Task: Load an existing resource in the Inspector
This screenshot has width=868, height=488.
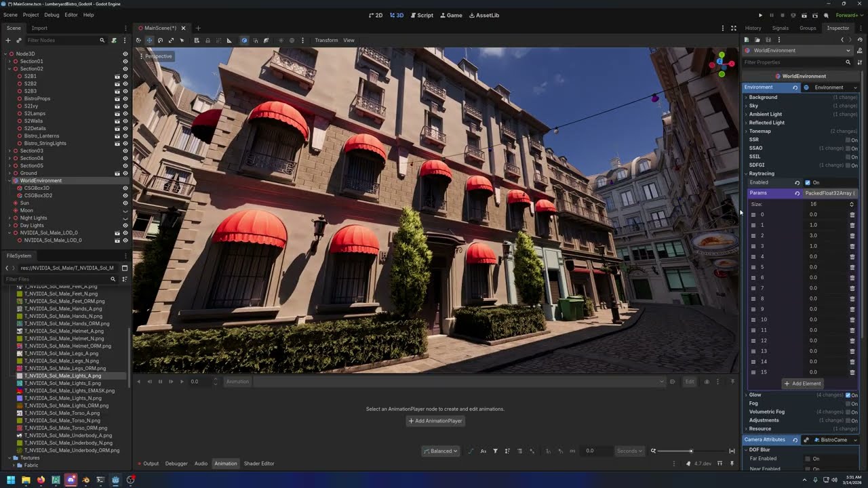Action: 757,40
